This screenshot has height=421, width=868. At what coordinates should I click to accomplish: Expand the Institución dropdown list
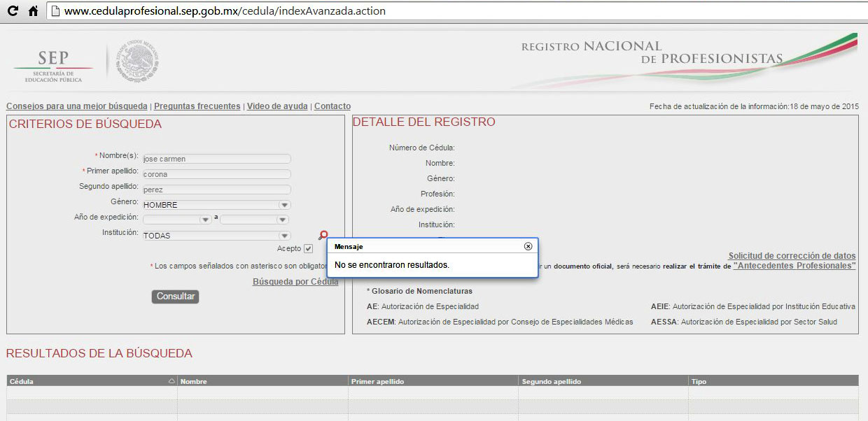point(284,236)
